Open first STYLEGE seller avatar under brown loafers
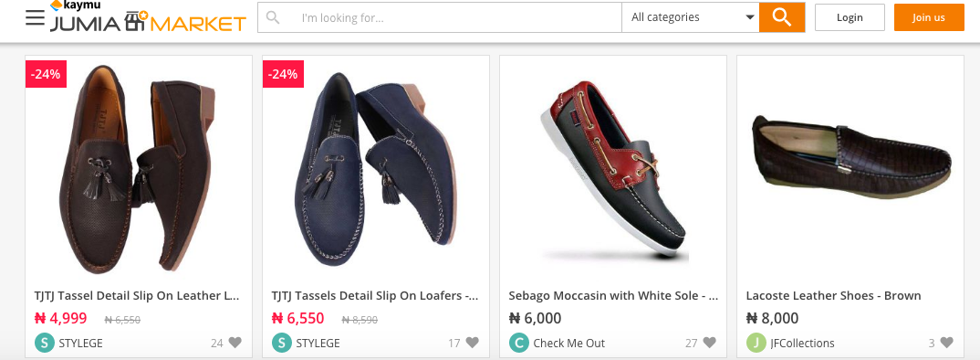Viewport: 980px width, 360px height. [45, 343]
